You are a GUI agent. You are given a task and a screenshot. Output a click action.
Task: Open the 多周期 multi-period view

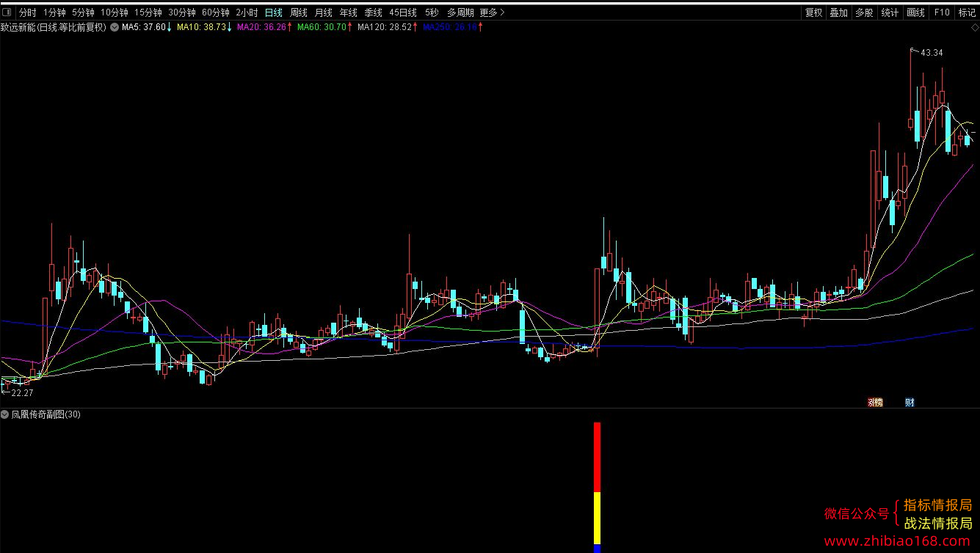[x=460, y=12]
